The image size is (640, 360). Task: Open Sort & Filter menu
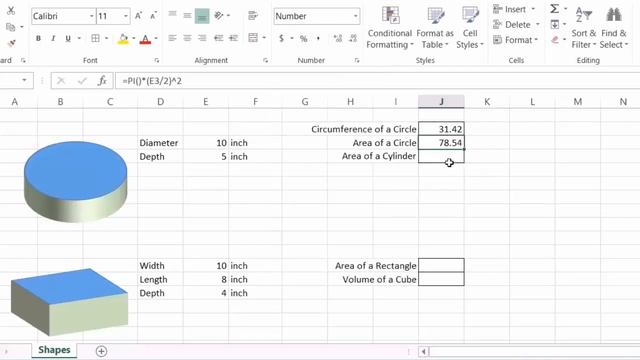pos(584,27)
